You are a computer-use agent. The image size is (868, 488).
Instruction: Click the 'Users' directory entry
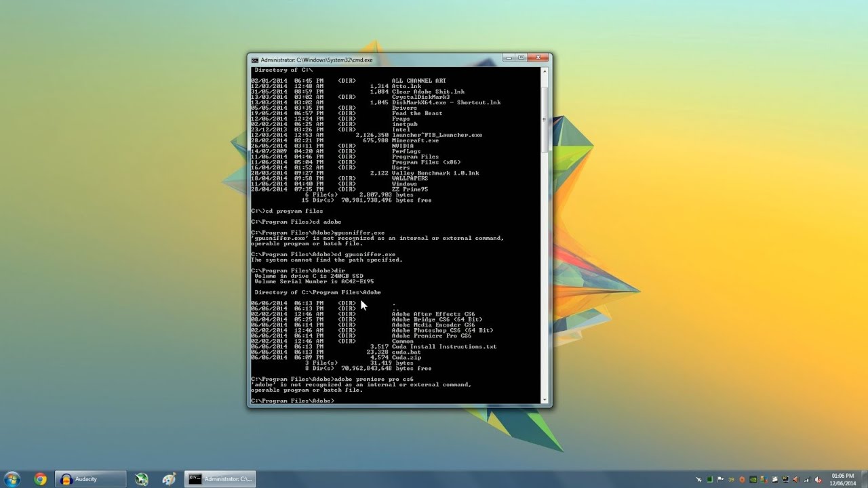coord(401,167)
